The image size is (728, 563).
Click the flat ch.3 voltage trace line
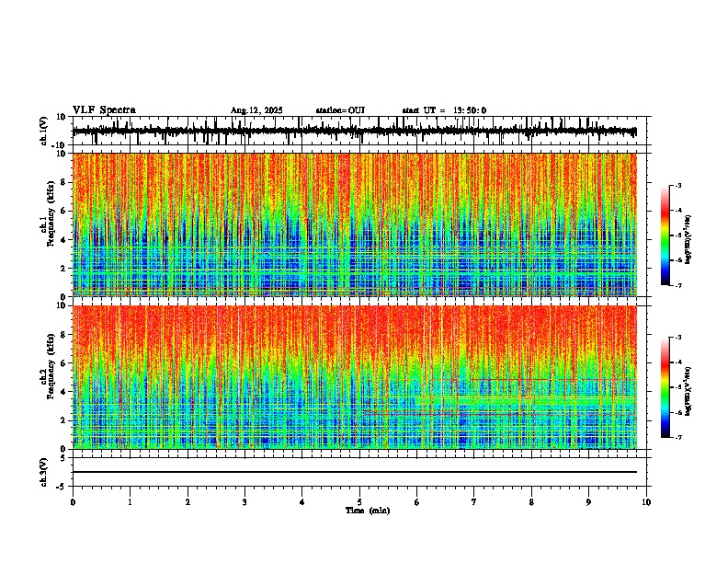pyautogui.click(x=354, y=472)
